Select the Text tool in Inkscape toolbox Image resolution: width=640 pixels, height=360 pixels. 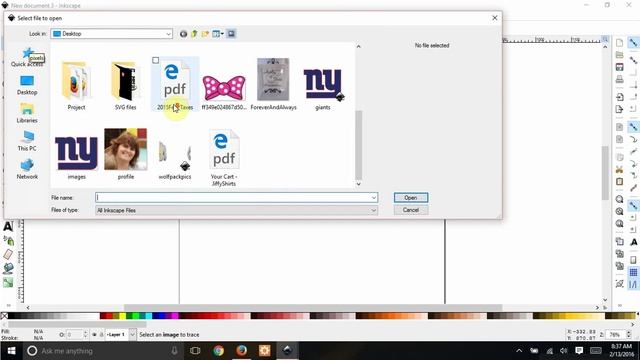(x=8, y=227)
